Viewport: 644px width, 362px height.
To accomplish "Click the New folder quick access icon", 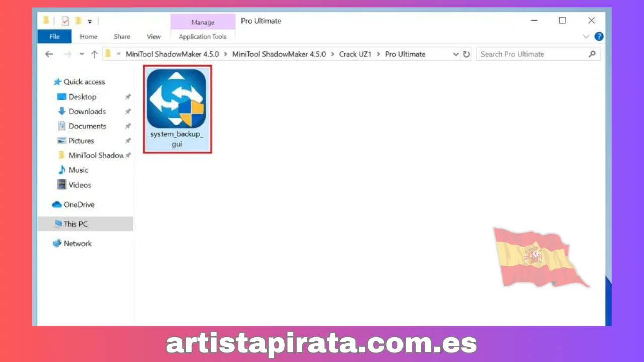I will [78, 21].
